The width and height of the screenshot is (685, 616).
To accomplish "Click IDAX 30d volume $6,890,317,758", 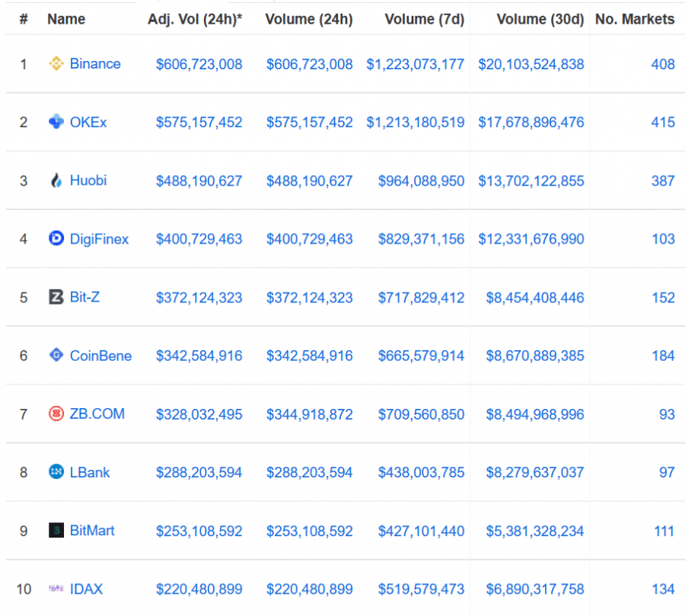I will pos(535,589).
